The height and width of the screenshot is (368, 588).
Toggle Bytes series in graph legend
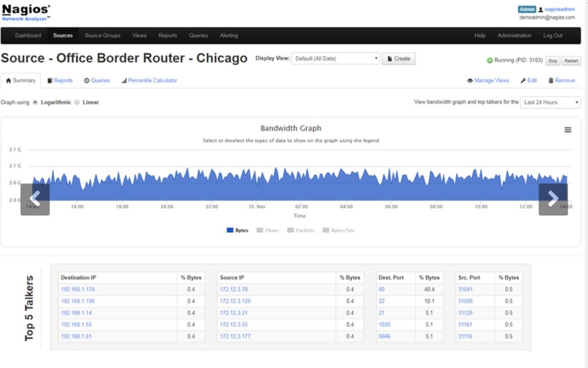click(x=238, y=230)
